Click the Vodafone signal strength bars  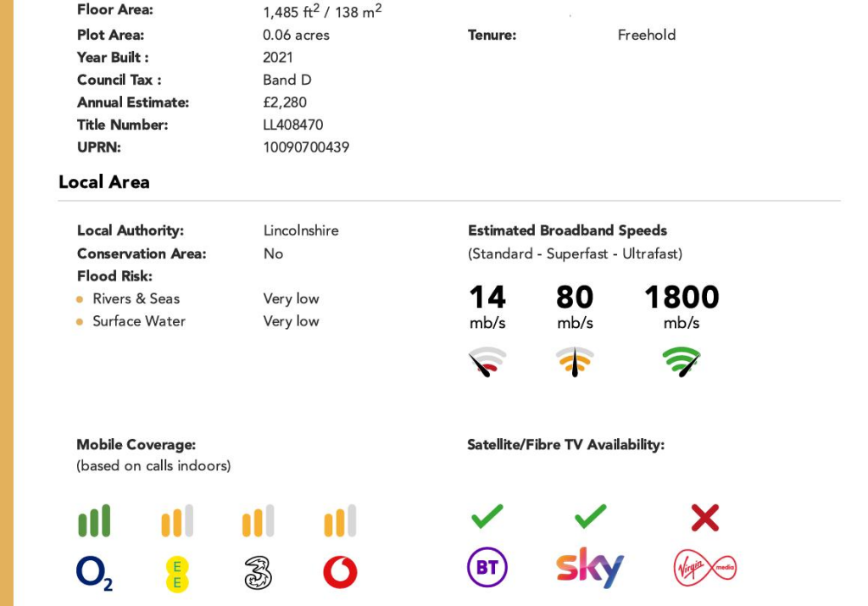(x=340, y=521)
